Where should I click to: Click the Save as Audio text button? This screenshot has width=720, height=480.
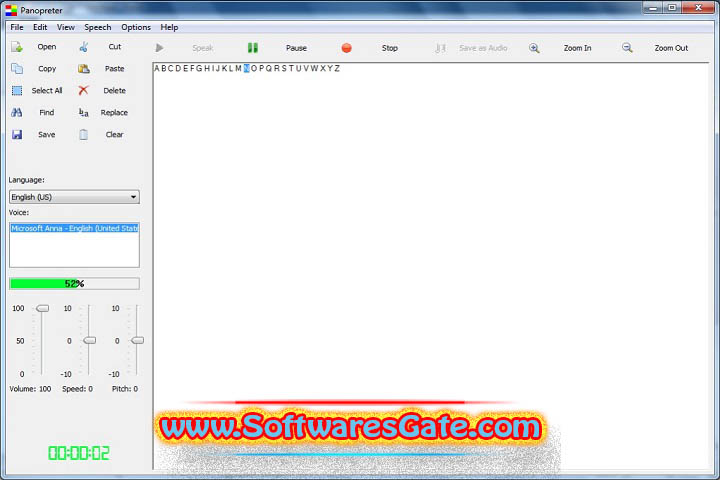(483, 48)
